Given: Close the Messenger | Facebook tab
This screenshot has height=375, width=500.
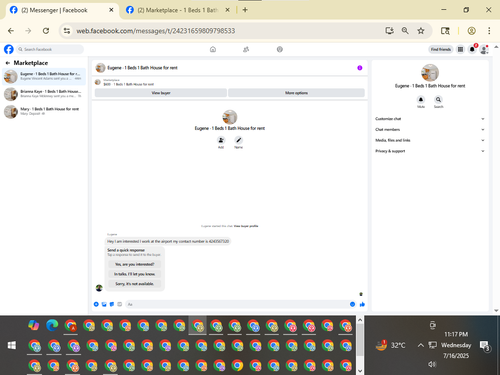Looking at the screenshot, I should tap(111, 10).
